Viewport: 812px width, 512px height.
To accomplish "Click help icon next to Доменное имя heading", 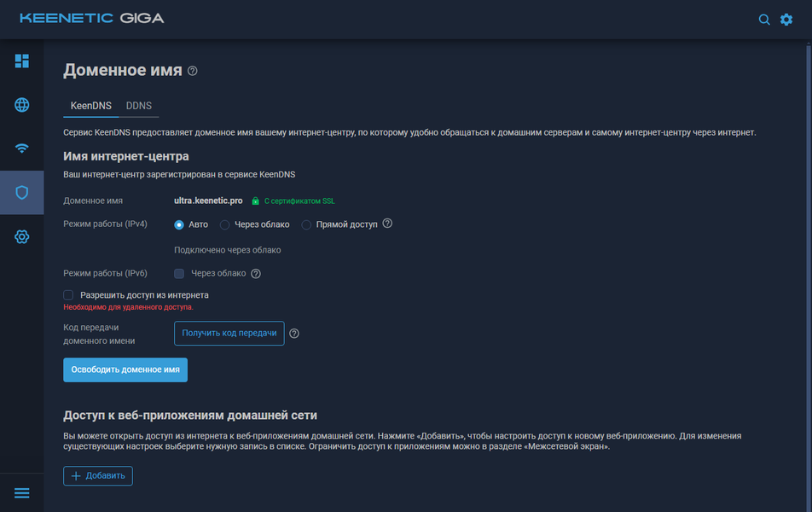I will point(193,71).
